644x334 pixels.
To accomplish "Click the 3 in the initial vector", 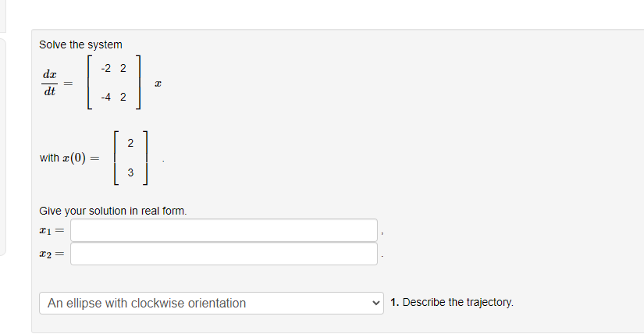I will click(130, 172).
